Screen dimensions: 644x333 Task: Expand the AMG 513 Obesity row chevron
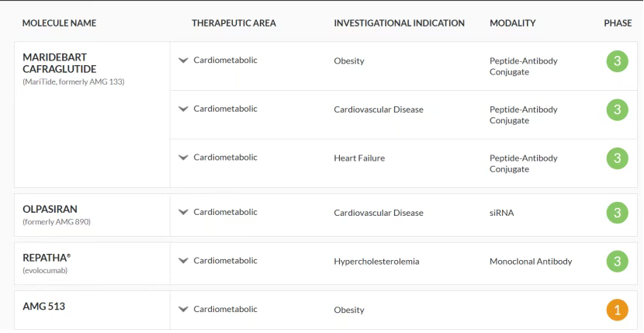click(184, 309)
